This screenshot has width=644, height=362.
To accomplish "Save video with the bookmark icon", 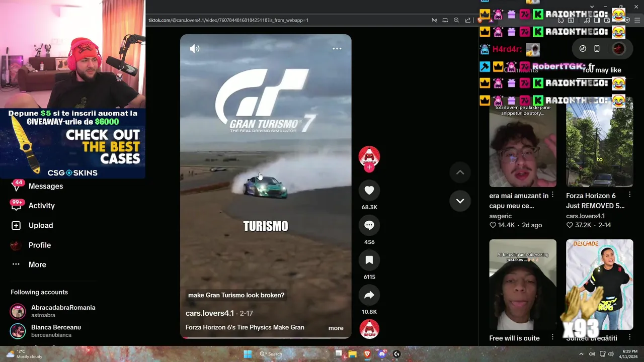I will coord(369,260).
